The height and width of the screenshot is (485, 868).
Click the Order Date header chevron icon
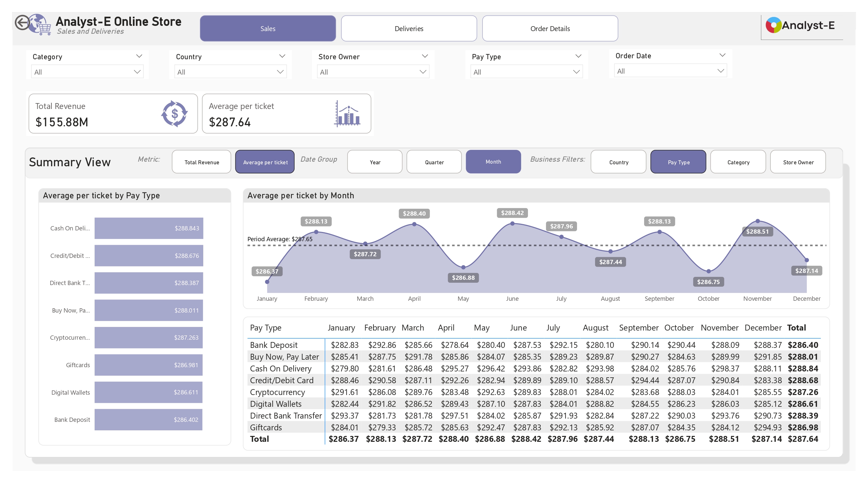[x=722, y=55]
